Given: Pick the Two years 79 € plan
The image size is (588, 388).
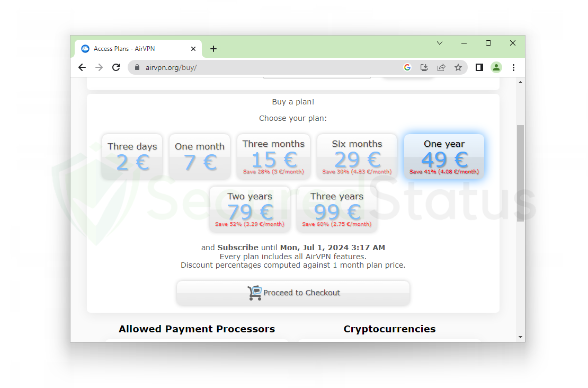Looking at the screenshot, I should point(250,209).
